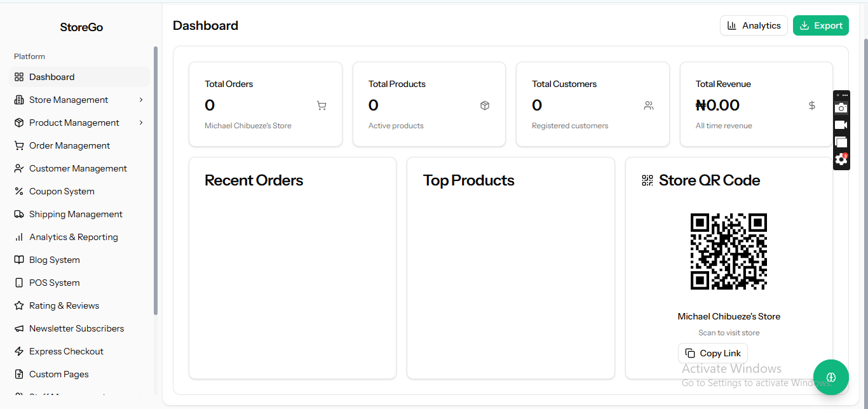Image resolution: width=868 pixels, height=409 pixels.
Task: Click the sidebar vertical scrollbar
Action: pos(156,180)
